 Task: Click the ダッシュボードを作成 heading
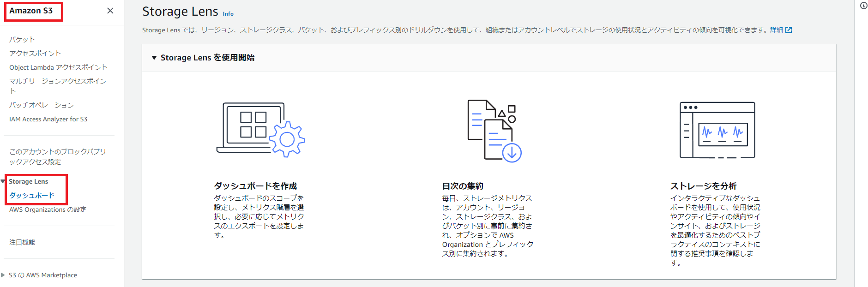pyautogui.click(x=255, y=186)
